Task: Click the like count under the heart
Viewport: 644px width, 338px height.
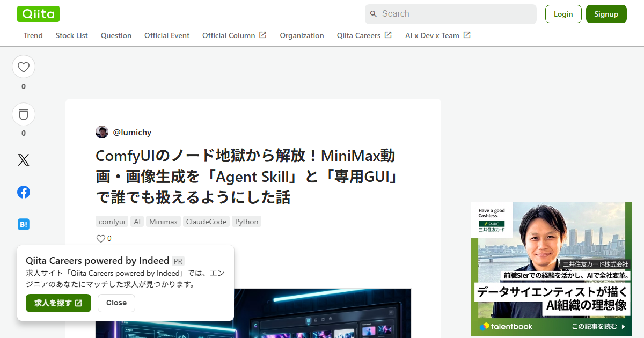Action: click(24, 86)
